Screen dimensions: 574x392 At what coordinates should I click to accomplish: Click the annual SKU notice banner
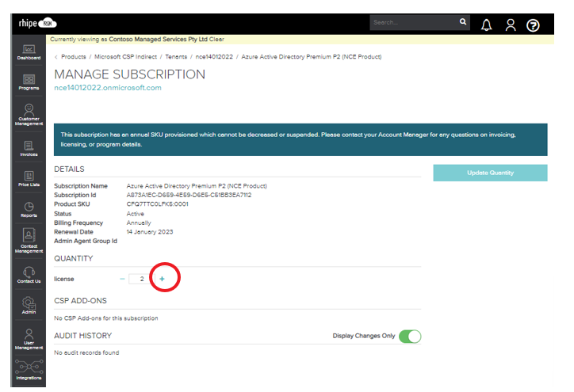coord(300,139)
